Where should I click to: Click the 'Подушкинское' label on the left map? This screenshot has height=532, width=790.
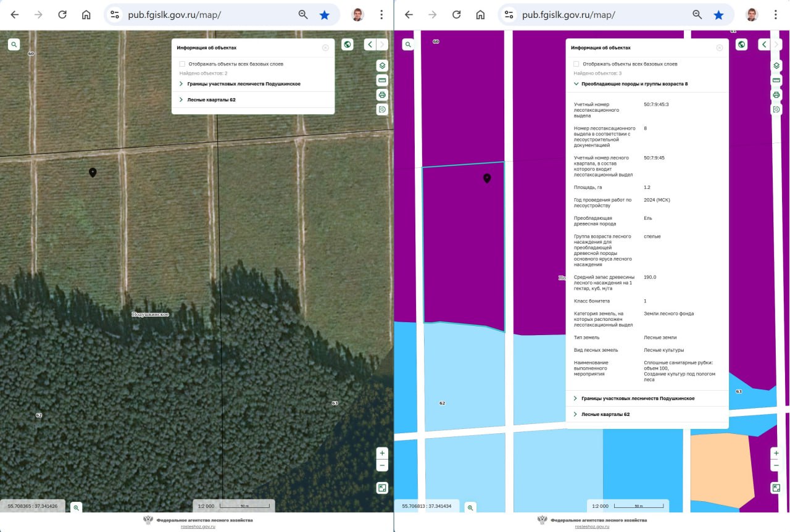151,314
